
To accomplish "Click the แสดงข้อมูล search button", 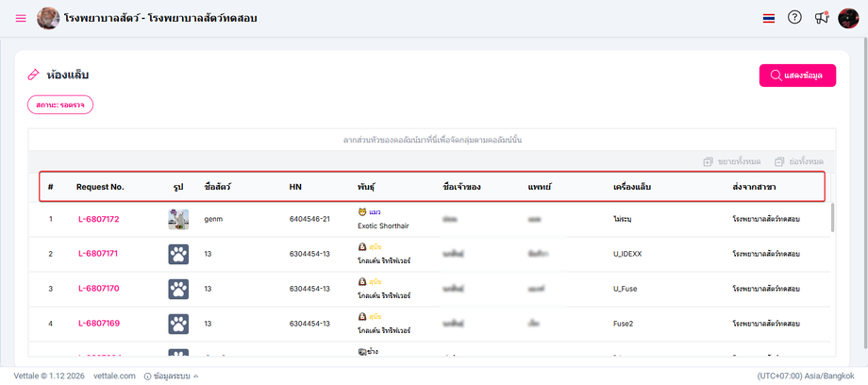I will click(797, 75).
